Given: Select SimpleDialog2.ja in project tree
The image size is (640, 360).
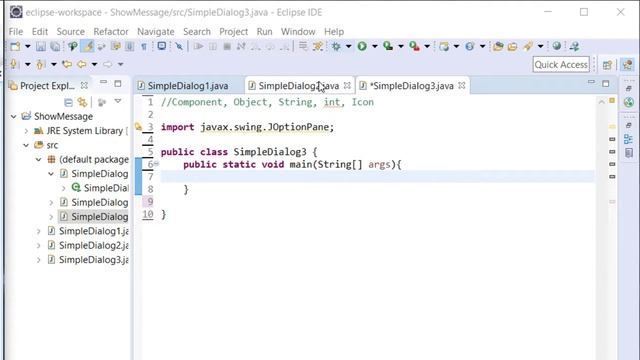Looking at the screenshot, I should [93, 245].
